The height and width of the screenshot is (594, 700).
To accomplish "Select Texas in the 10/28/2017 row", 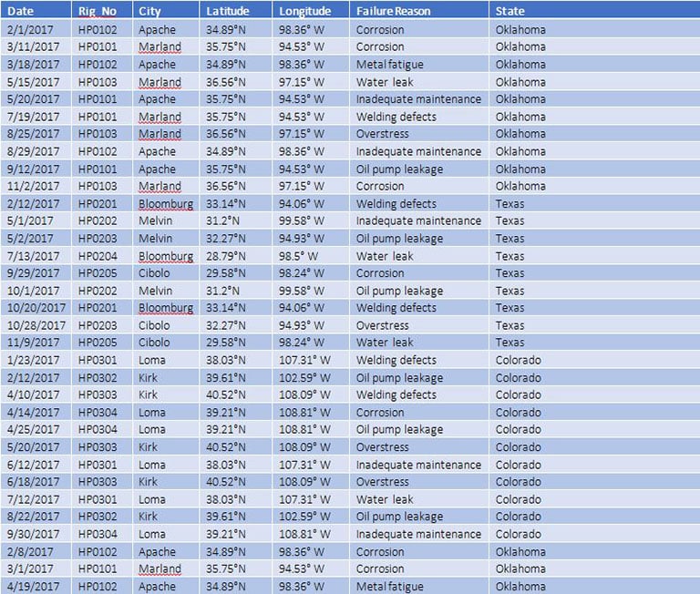I will tap(510, 326).
